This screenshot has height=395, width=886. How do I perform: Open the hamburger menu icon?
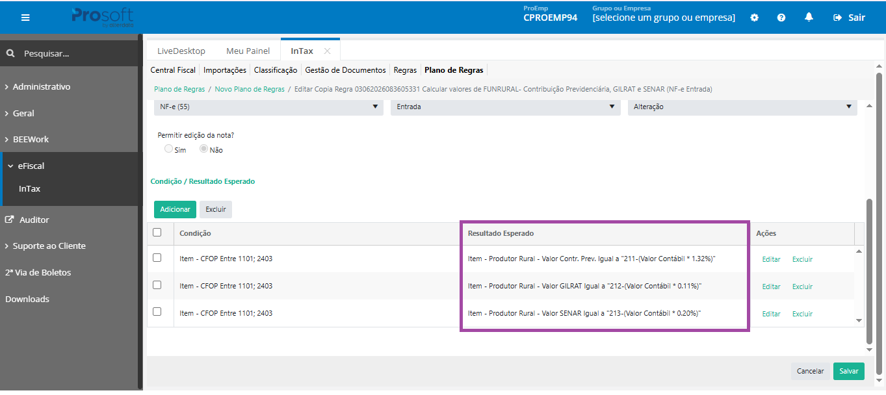coord(25,18)
